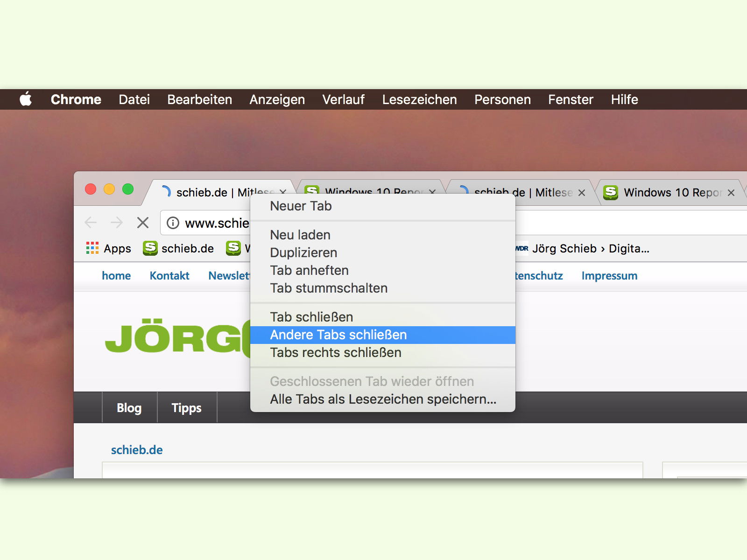747x560 pixels.
Task: Click the green fullscreen window button
Action: pyautogui.click(x=128, y=189)
